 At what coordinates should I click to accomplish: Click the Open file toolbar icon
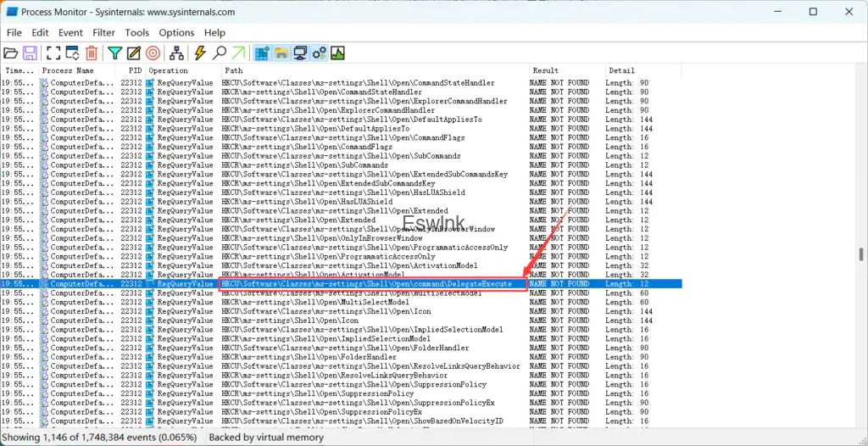tap(11, 53)
